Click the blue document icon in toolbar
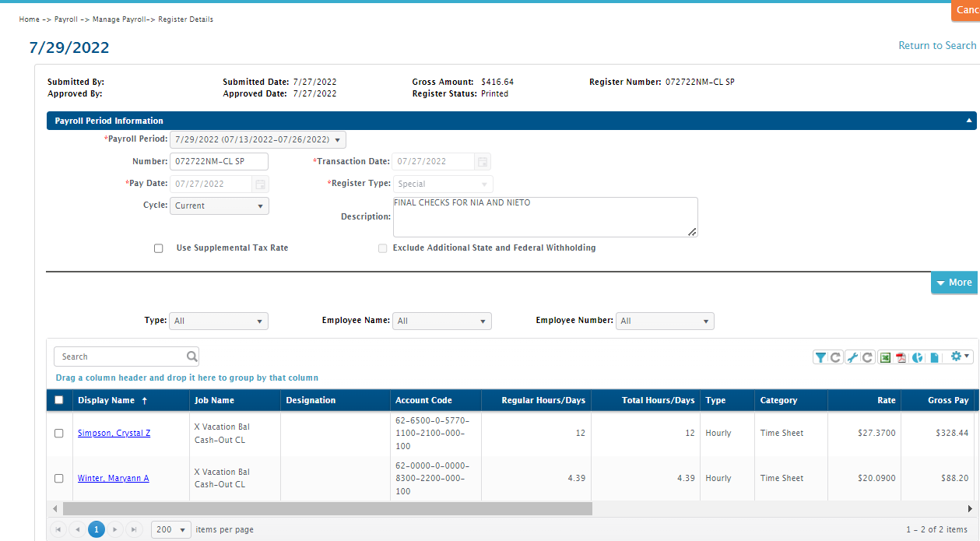Viewport: 980px width, 541px height. pyautogui.click(x=934, y=357)
